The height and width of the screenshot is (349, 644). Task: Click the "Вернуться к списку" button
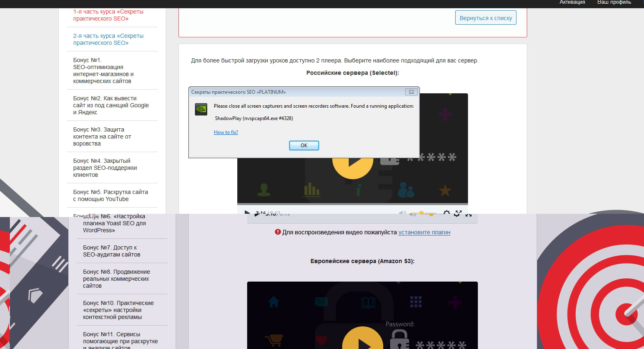click(x=486, y=18)
